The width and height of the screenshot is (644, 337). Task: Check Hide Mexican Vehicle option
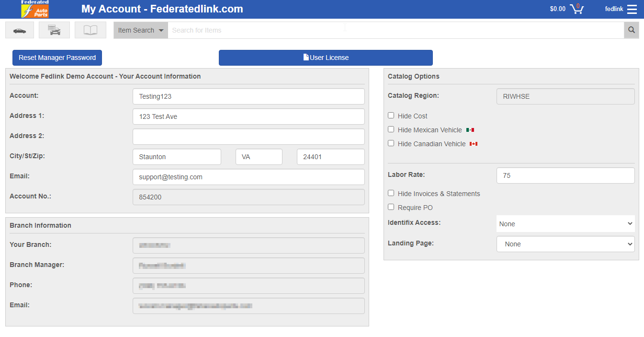[x=391, y=129]
